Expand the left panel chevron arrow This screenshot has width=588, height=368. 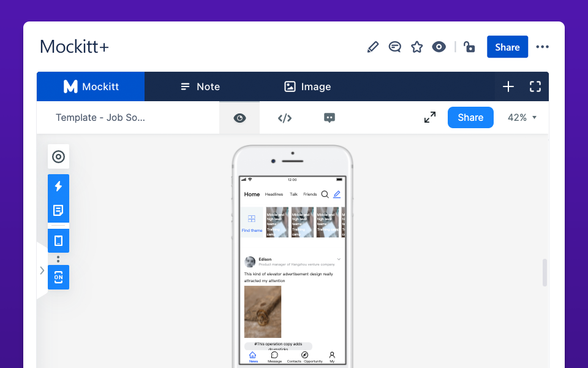(42, 270)
